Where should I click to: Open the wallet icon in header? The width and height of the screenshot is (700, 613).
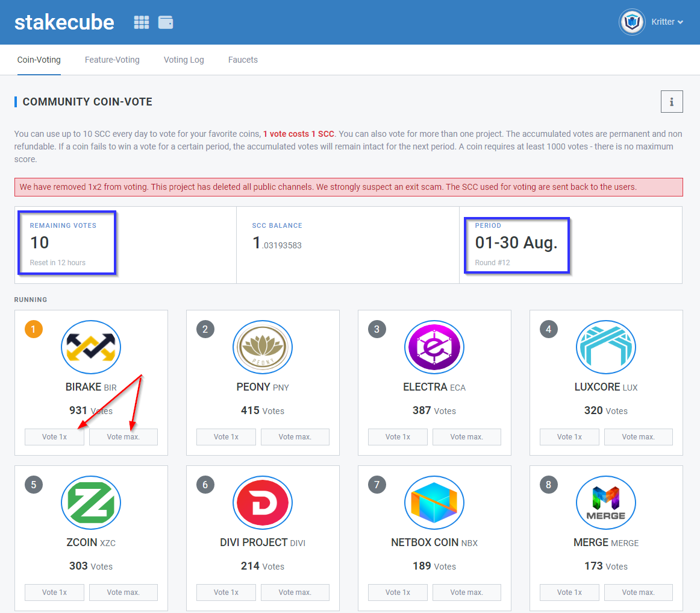tap(166, 22)
